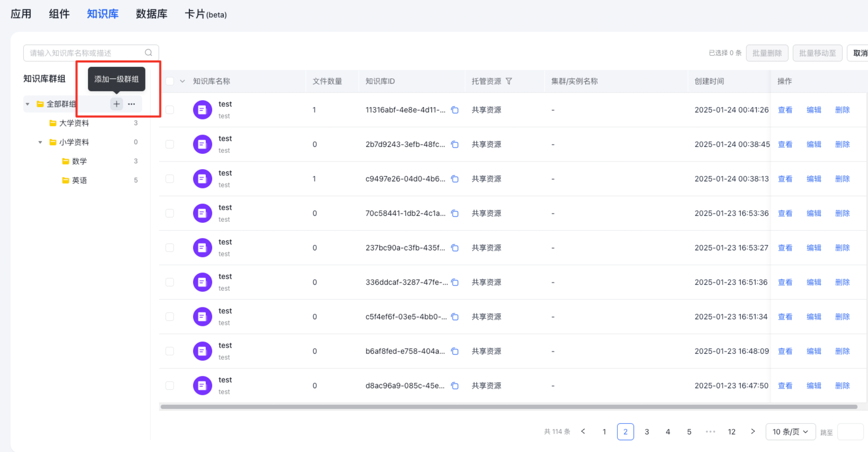Click the purple knowledge base icon in the c5f4ef6f row
The image size is (868, 452).
click(x=202, y=317)
